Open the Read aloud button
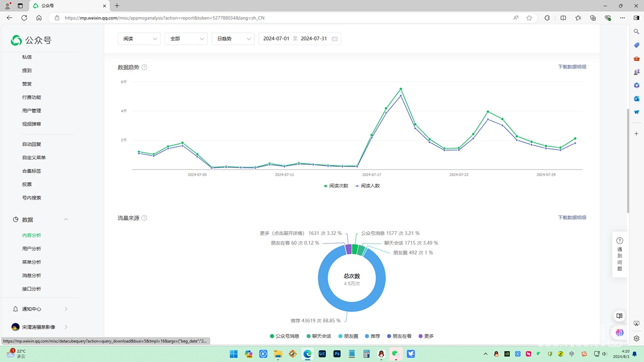Viewport: 644px width, 362px height. 516,18
